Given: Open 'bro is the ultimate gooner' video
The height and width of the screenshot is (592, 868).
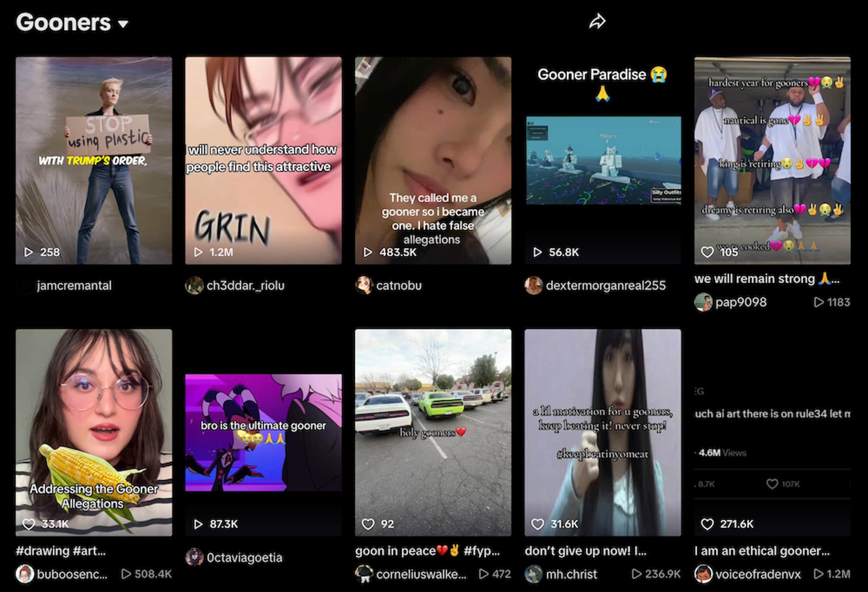Looking at the screenshot, I should pos(263,432).
